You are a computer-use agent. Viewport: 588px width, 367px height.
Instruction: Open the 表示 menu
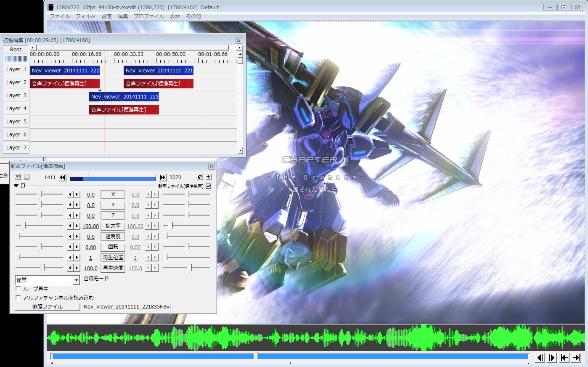[x=175, y=16]
